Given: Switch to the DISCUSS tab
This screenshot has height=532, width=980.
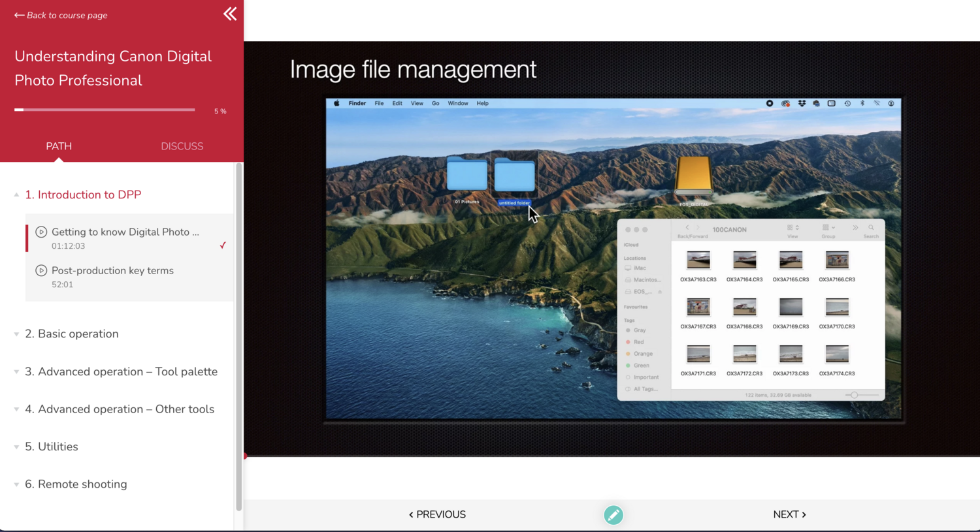Looking at the screenshot, I should (x=182, y=146).
